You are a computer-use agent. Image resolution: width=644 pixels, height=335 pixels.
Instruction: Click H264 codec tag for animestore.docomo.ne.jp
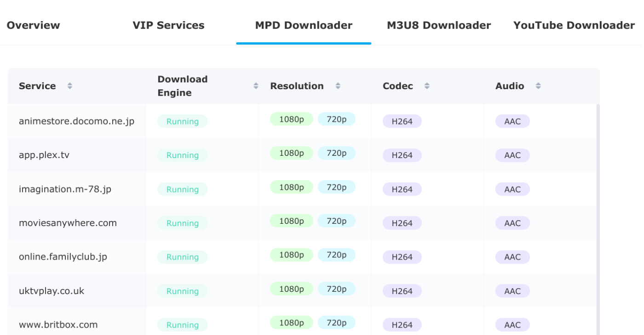[x=402, y=121]
